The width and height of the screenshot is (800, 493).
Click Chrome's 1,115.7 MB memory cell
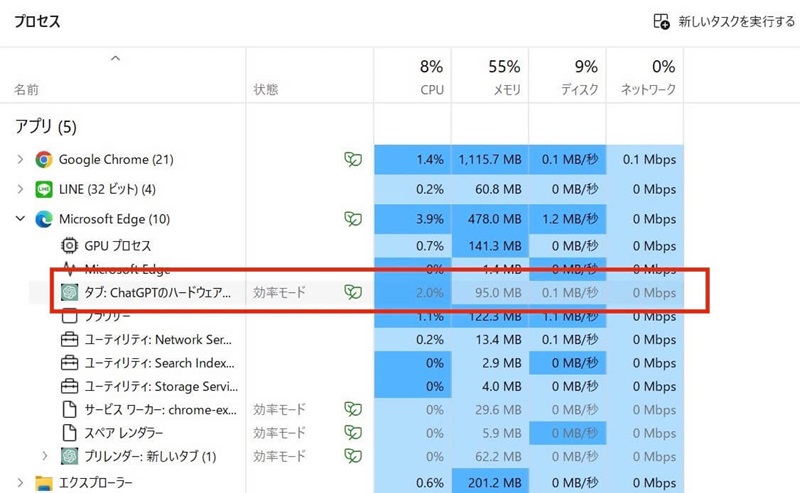tap(490, 160)
